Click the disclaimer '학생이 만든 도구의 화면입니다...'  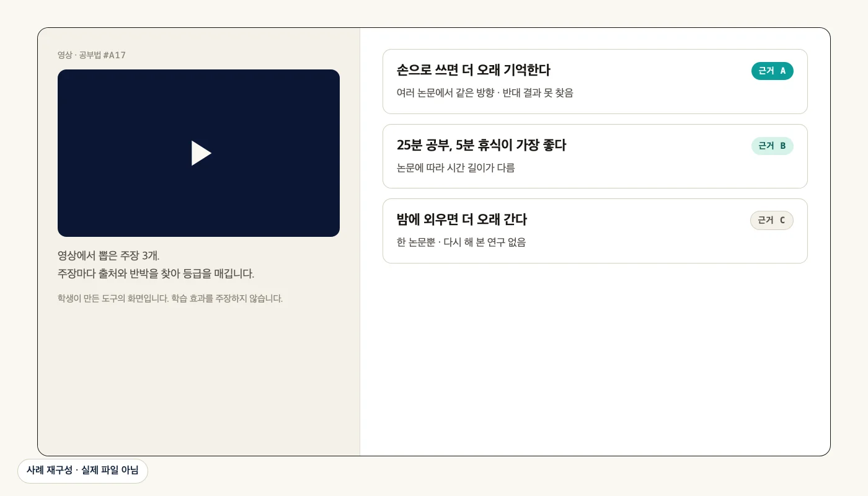pos(170,298)
